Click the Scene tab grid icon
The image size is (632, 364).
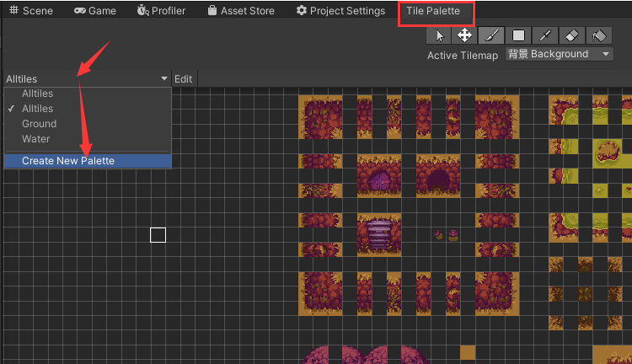[x=14, y=10]
